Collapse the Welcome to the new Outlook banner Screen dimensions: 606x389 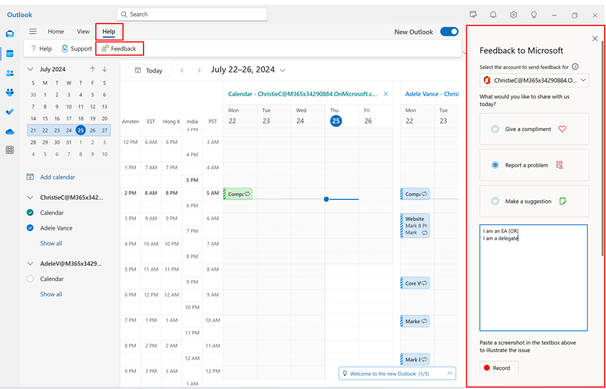pyautogui.click(x=449, y=374)
